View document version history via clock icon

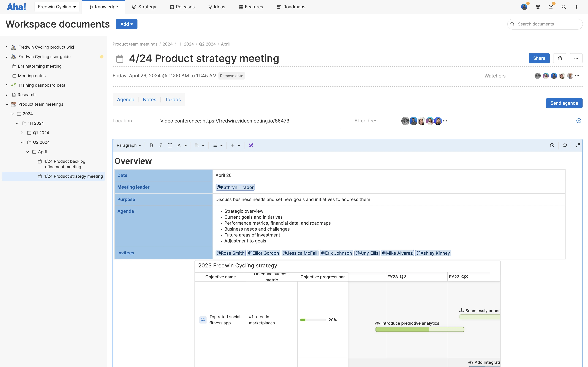552,145
